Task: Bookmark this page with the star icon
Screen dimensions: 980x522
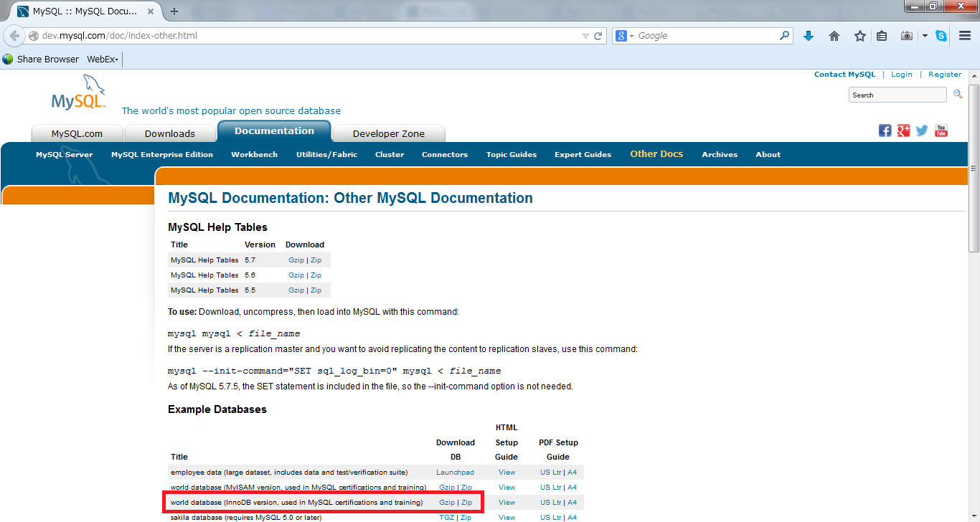Action: 859,36
